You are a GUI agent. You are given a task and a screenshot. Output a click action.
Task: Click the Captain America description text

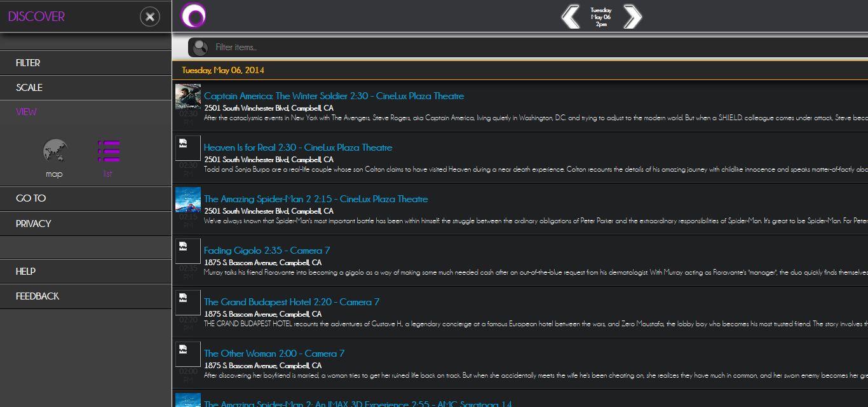click(536, 118)
